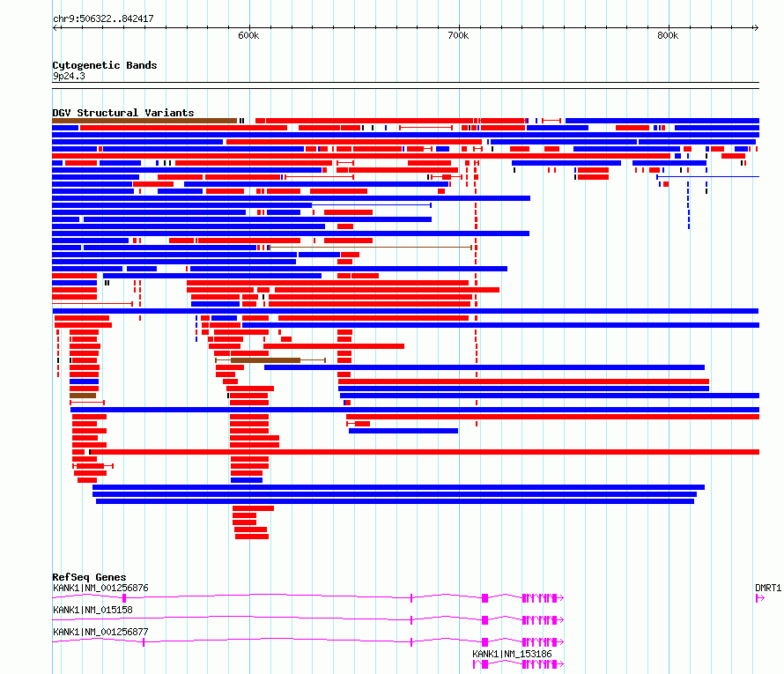Select the short solid brown variant near the left edge
Image resolution: width=784 pixels, height=674 pixels.
point(83,396)
